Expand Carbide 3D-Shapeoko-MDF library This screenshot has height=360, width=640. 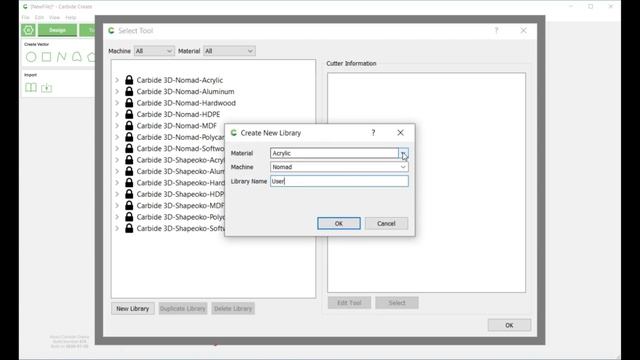(x=117, y=205)
